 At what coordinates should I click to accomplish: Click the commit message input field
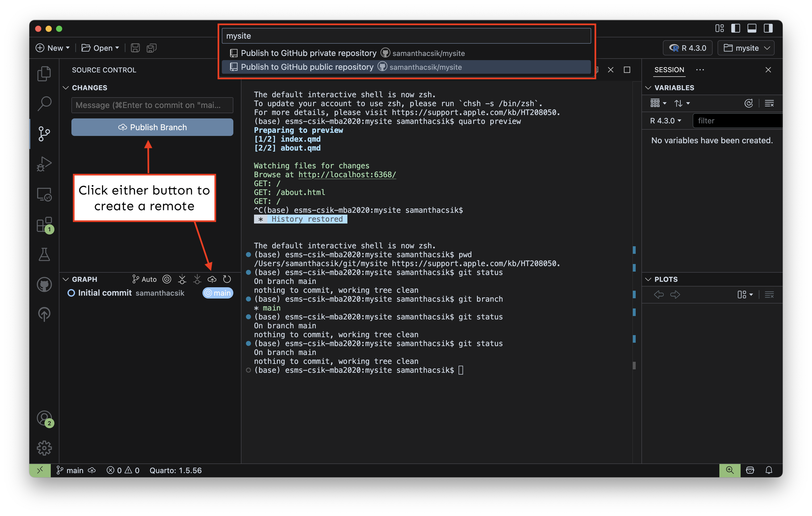point(152,105)
